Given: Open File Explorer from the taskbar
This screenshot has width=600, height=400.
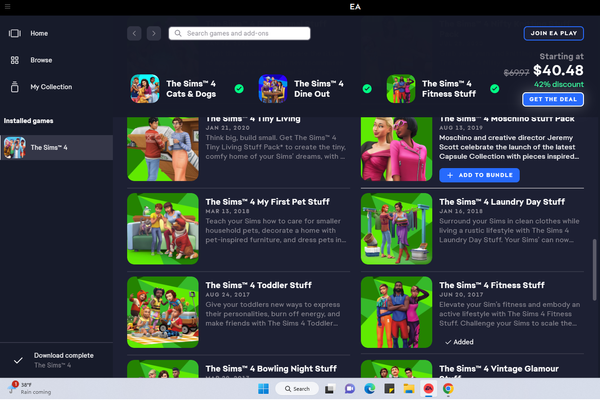Looking at the screenshot, I should pos(409,389).
